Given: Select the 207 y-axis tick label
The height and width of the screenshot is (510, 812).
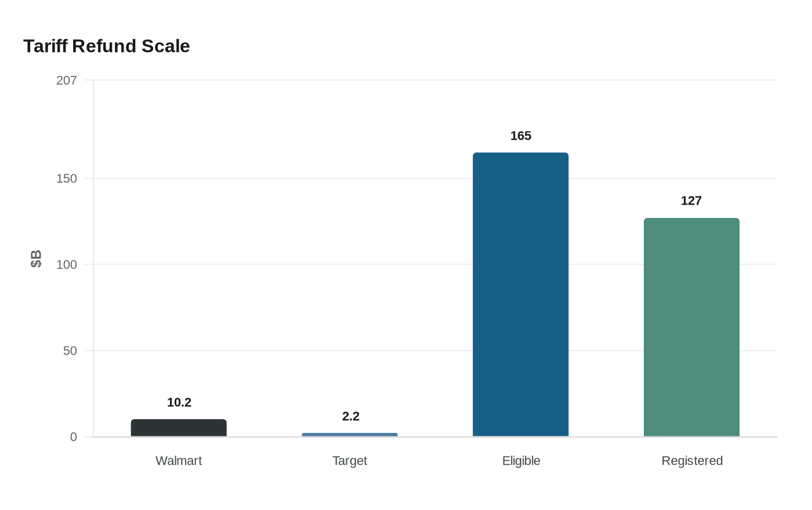Looking at the screenshot, I should 67,81.
